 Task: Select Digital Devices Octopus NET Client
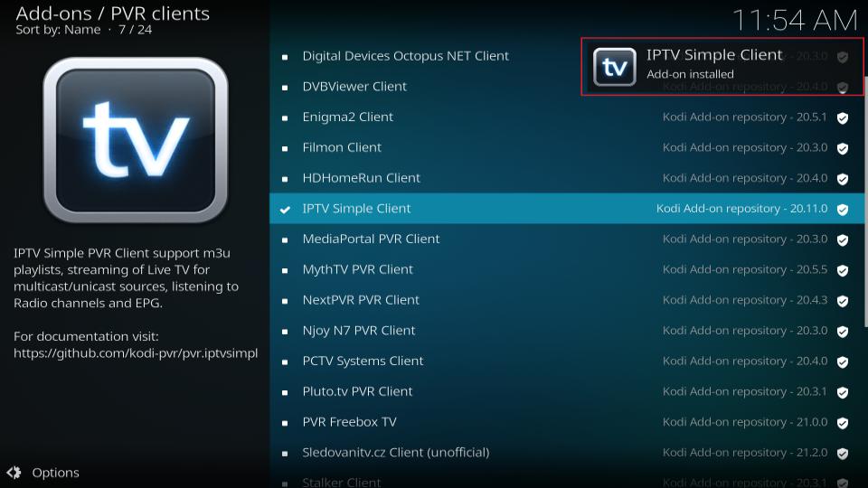(x=405, y=56)
